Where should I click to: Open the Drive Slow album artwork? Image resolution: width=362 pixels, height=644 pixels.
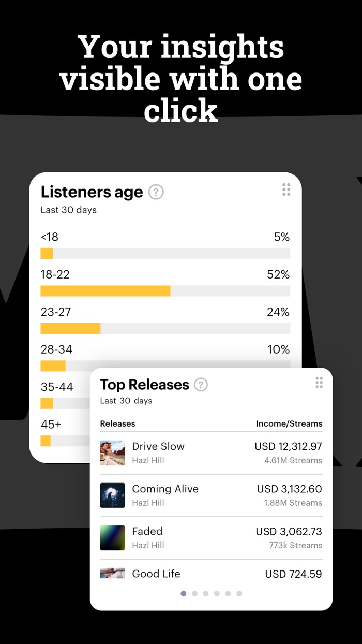(112, 453)
